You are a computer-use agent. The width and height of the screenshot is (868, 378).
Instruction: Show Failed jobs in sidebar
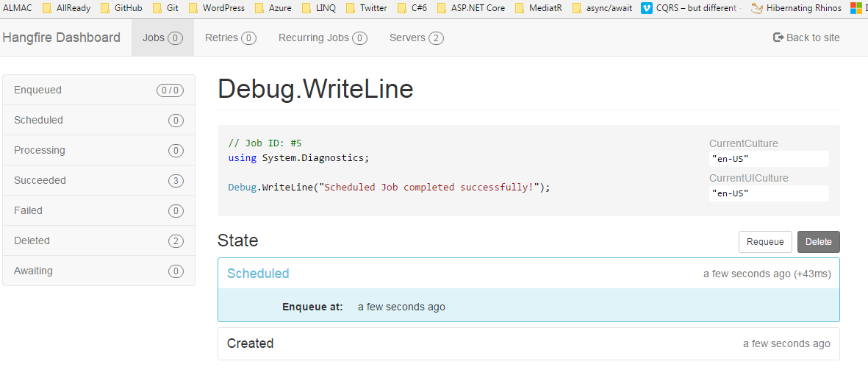[99, 210]
